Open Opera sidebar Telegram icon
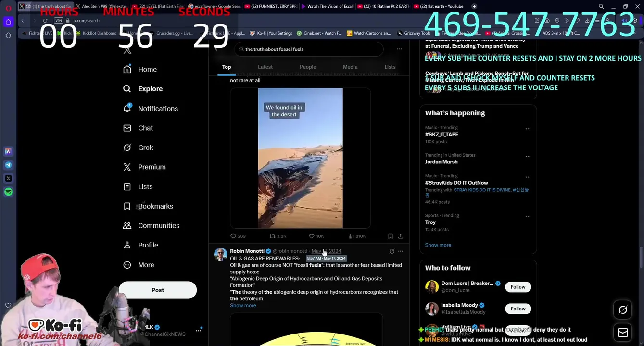Screen dimensions: 644x346 pyautogui.click(x=8, y=165)
